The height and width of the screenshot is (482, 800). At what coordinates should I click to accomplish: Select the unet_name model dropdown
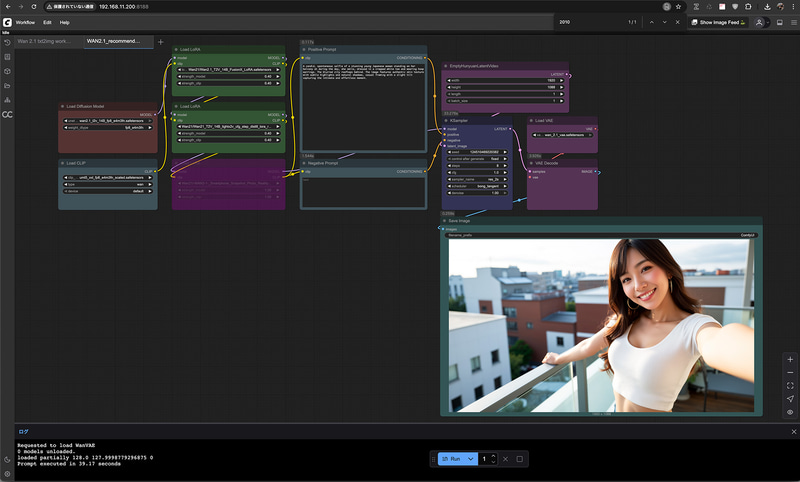click(x=108, y=121)
